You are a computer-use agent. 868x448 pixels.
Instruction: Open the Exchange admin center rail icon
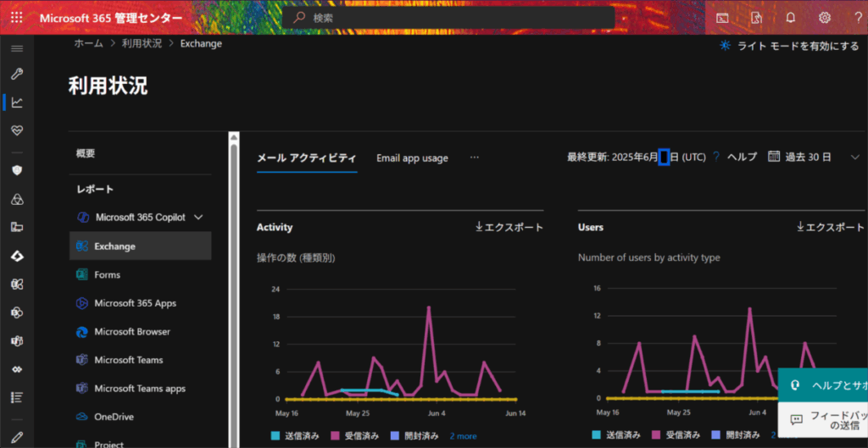point(17,285)
